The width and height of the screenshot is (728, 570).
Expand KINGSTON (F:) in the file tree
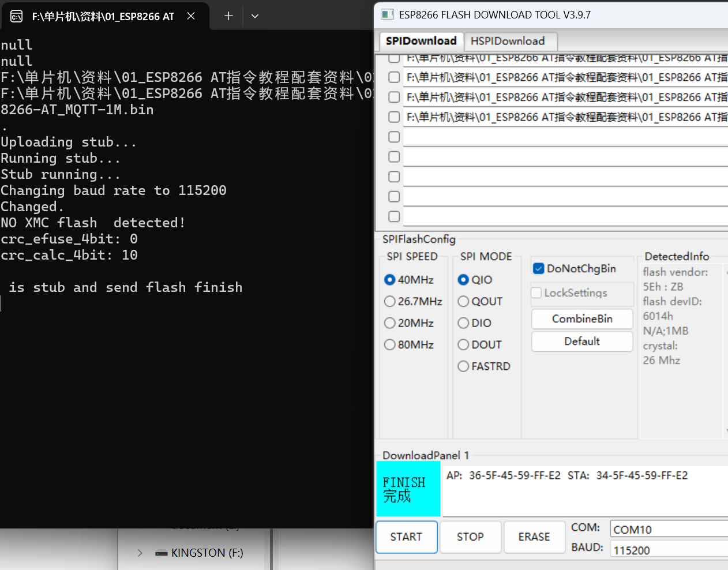139,553
